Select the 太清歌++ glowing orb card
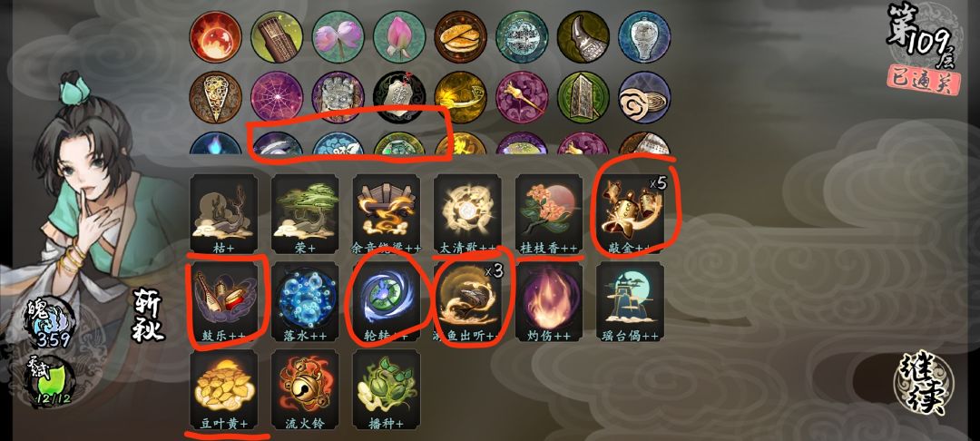Screen dimensions: 980x441 pos(467,213)
